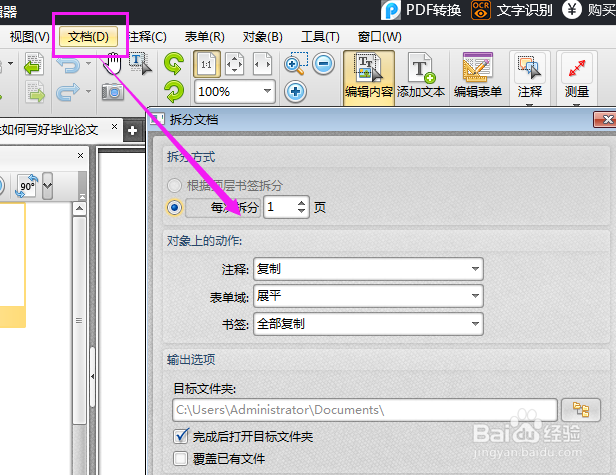The width and height of the screenshot is (616, 475).
Task: Click the thumbnail scrollbar up arrow
Action: [79, 208]
